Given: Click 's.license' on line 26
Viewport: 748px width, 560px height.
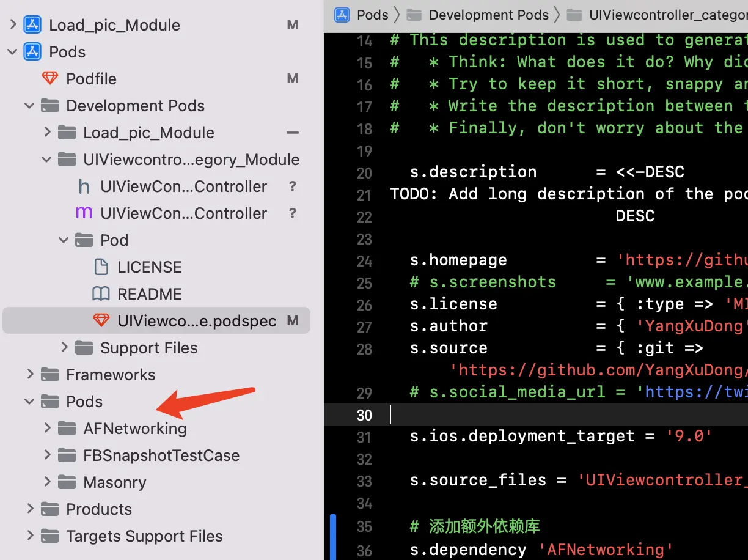Looking at the screenshot, I should 453,304.
